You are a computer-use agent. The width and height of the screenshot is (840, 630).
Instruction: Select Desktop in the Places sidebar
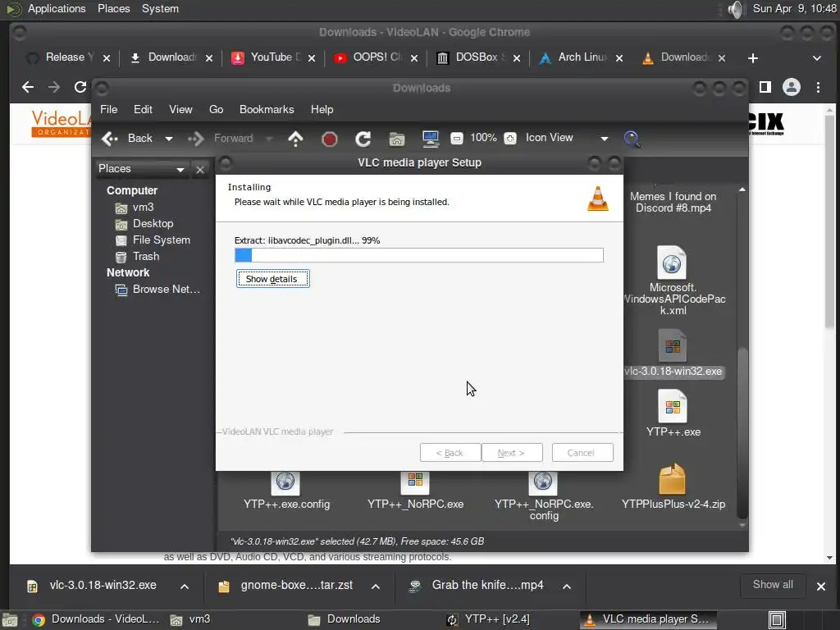click(144, 223)
